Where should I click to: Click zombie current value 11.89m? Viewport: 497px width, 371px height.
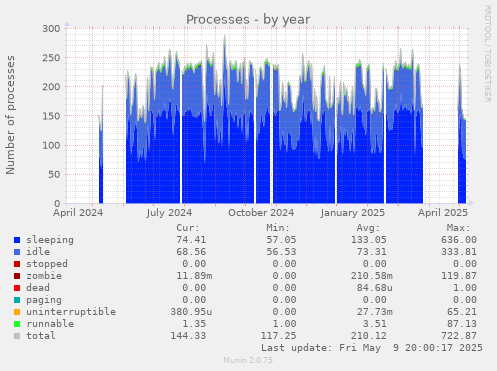[194, 276]
